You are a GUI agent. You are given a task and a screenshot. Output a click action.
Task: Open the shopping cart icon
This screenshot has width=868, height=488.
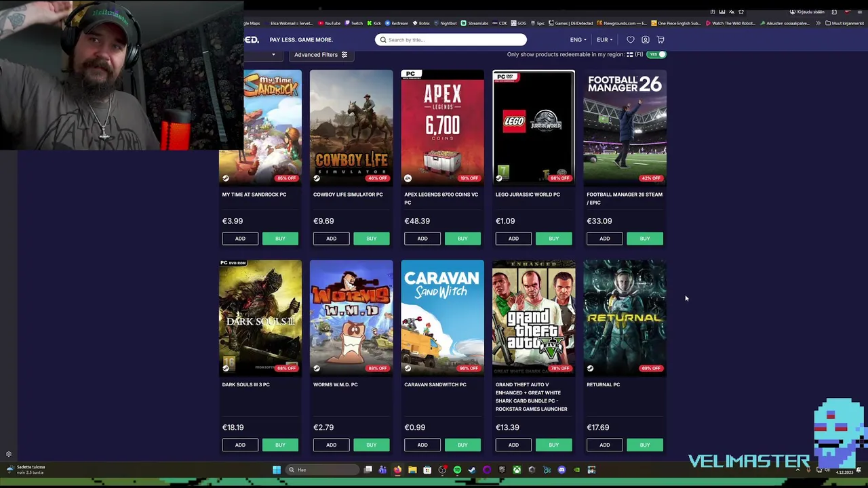tap(660, 40)
